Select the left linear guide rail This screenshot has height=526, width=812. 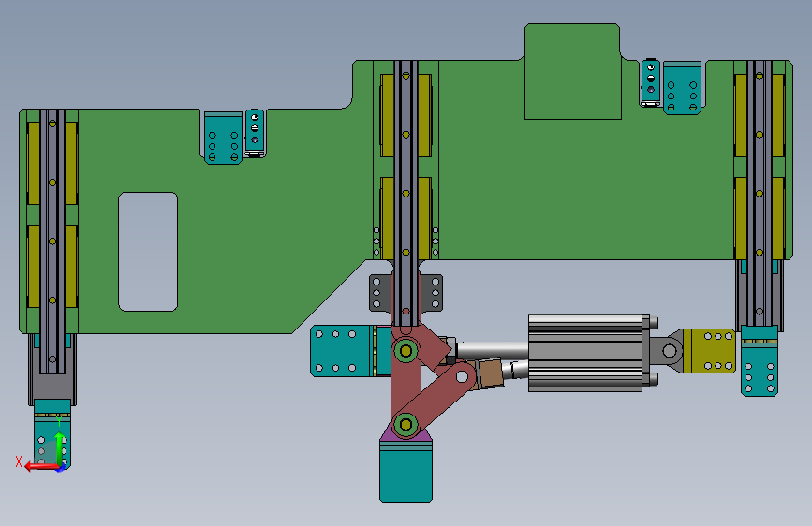(52, 241)
